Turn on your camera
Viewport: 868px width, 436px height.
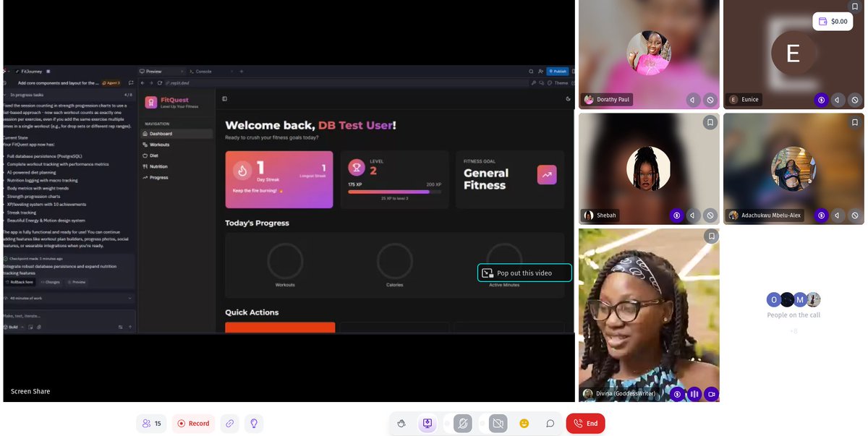[x=498, y=423]
